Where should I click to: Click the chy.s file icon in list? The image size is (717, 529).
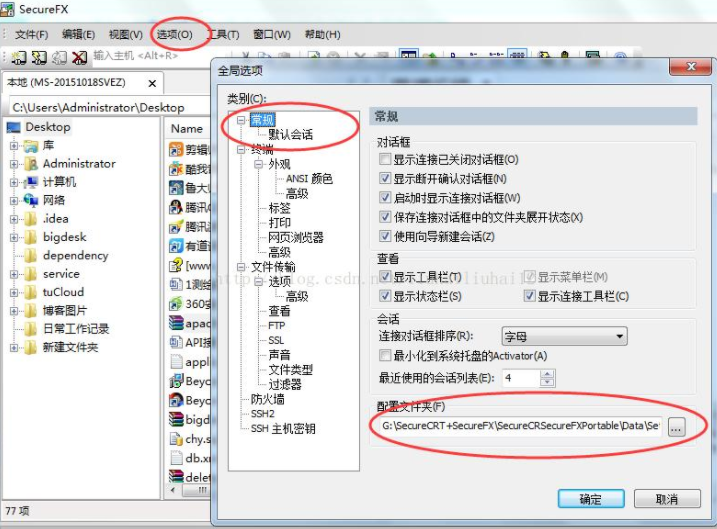(x=176, y=438)
